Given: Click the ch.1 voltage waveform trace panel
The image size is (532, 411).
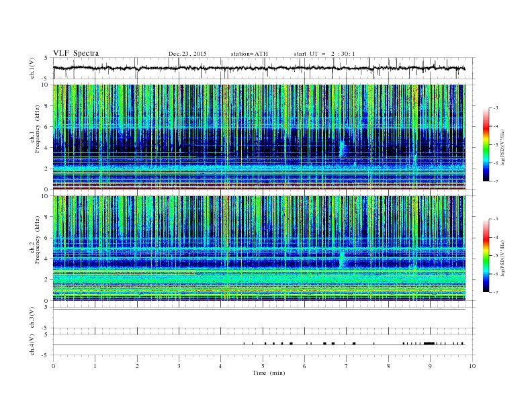Looking at the screenshot, I should click(x=264, y=68).
